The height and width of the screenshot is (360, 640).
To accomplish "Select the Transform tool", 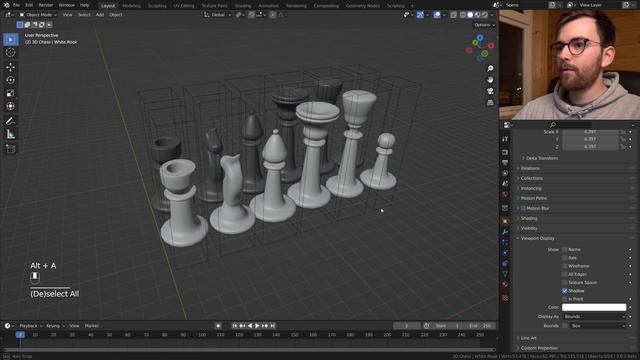I will [x=11, y=106].
